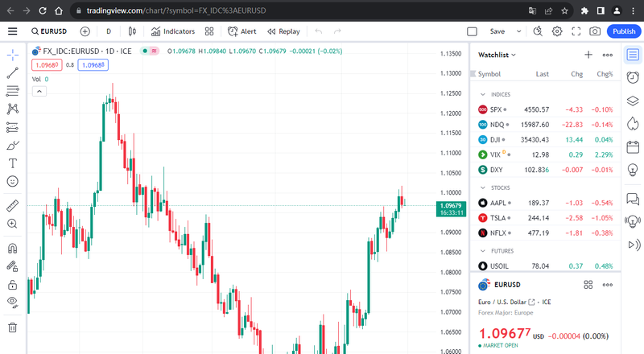Open chart settings gear
Viewport: 644px width, 354px height.
pyautogui.click(x=557, y=31)
